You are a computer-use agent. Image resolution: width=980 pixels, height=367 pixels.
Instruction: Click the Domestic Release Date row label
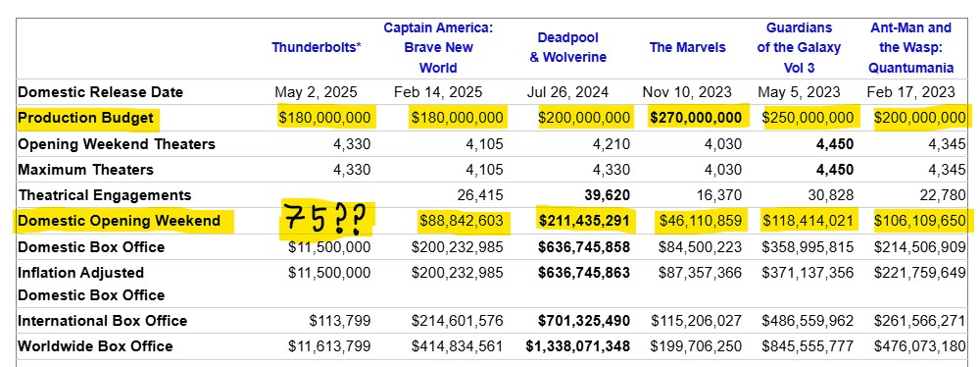(101, 92)
